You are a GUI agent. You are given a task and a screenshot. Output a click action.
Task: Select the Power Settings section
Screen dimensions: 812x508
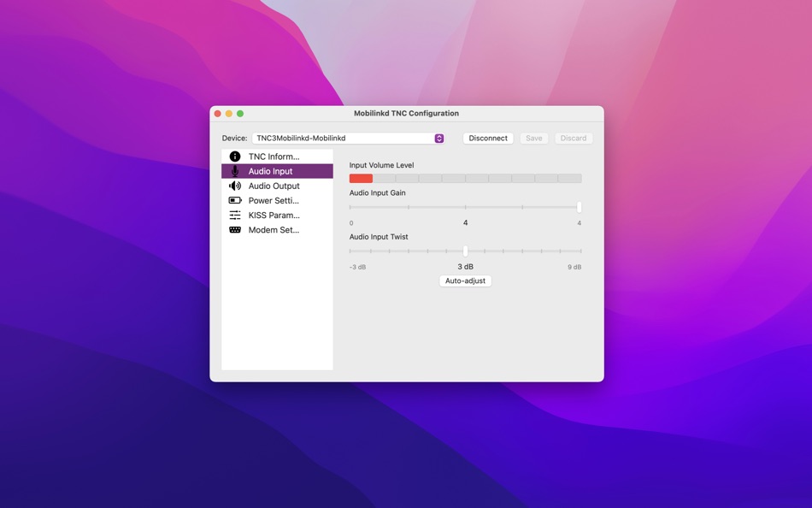(x=272, y=200)
